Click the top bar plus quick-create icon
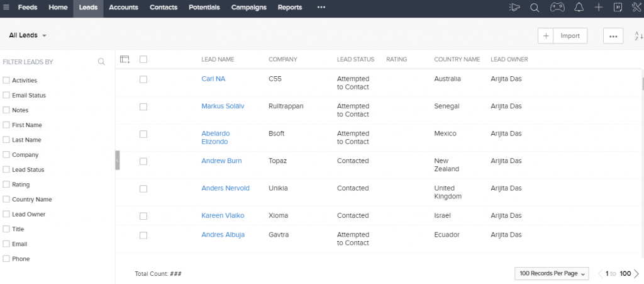Screen dimensions: 644x284 [599, 7]
